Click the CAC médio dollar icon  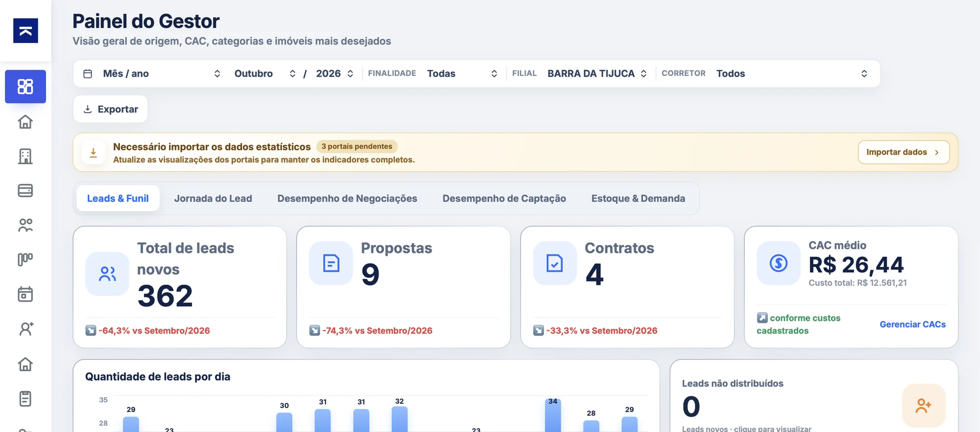pos(779,263)
